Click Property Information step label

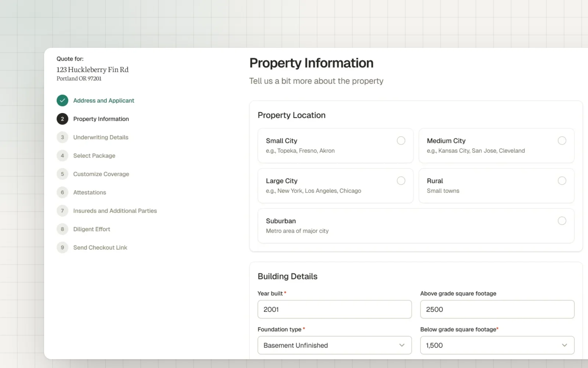tap(101, 119)
